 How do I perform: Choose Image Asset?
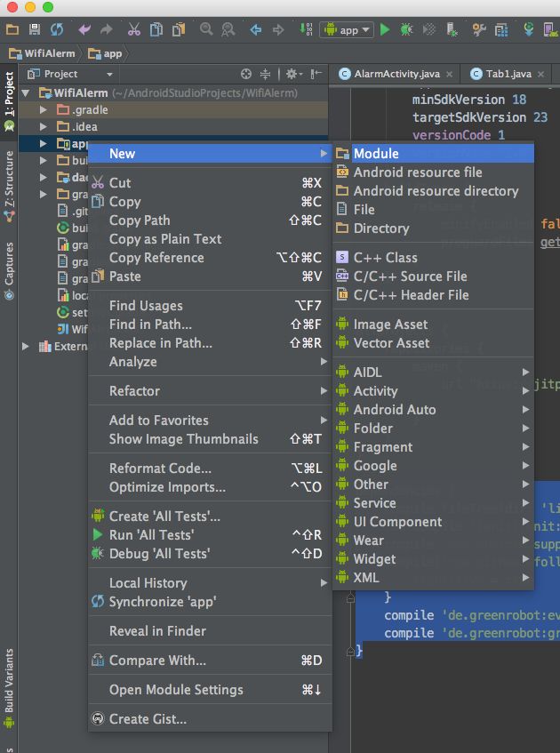pos(433,324)
